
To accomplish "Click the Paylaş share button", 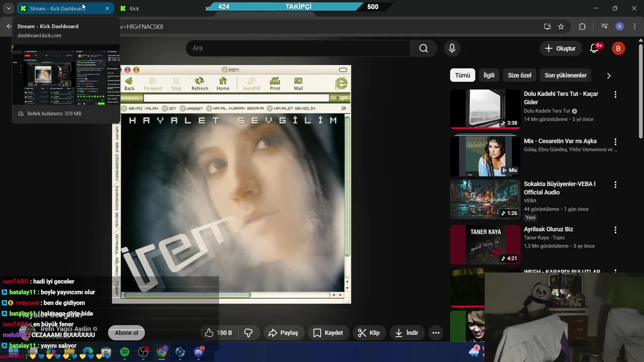I will coord(283,333).
